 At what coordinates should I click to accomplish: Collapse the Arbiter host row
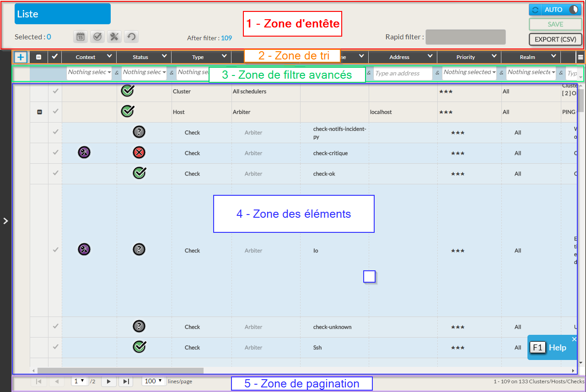click(x=39, y=112)
